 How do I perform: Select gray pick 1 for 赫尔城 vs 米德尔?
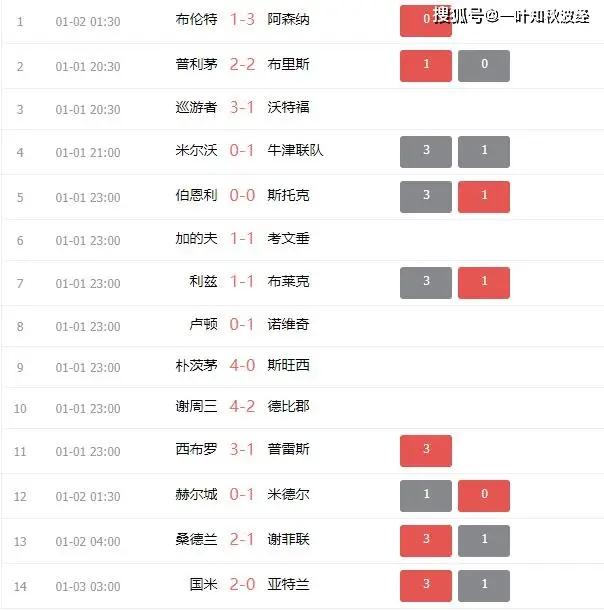426,496
